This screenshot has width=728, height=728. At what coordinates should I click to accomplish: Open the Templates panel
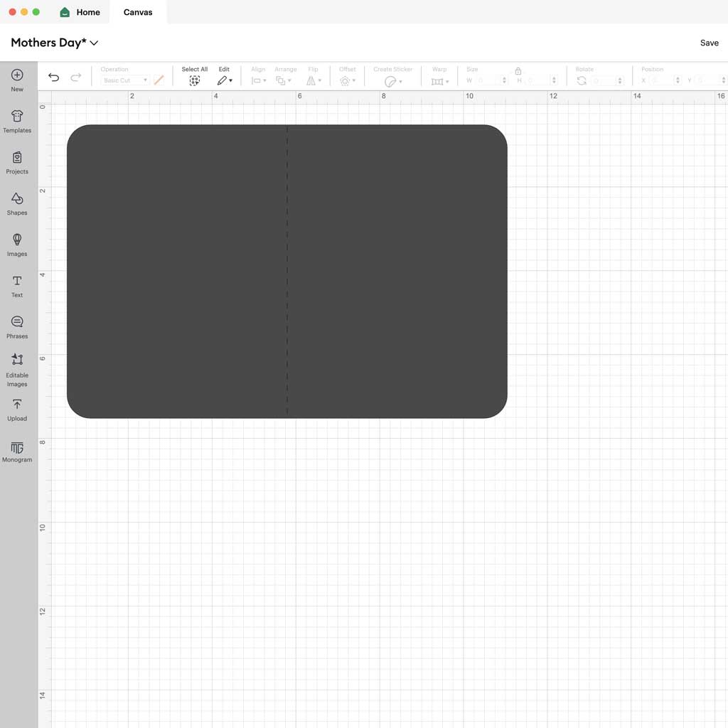(x=17, y=122)
